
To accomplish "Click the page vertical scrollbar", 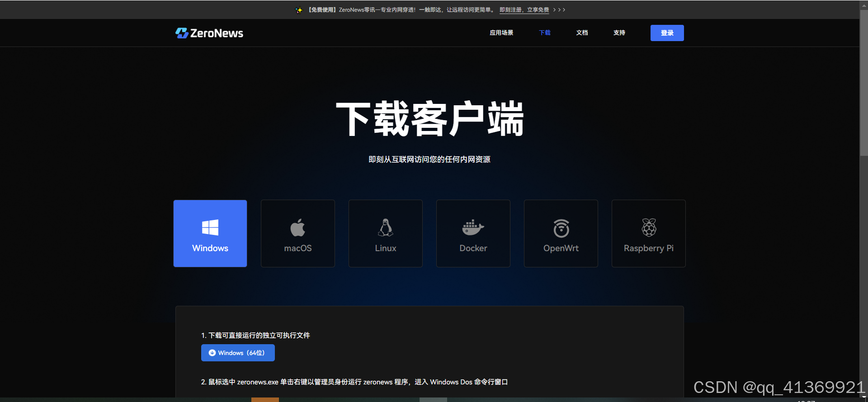I will tap(863, 83).
